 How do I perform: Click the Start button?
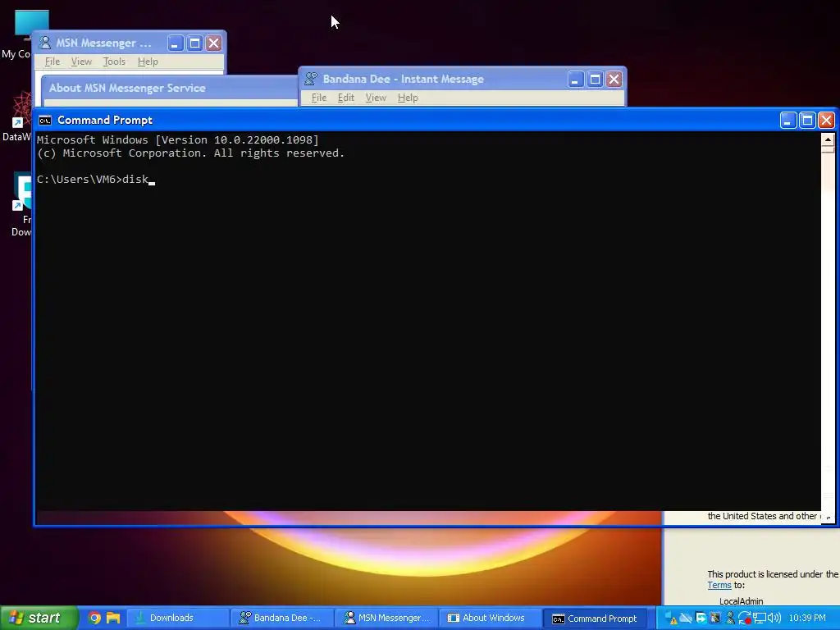(39, 618)
